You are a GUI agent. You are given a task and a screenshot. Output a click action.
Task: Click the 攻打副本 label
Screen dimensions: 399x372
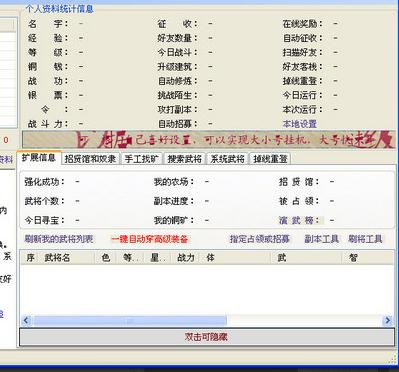pyautogui.click(x=177, y=109)
